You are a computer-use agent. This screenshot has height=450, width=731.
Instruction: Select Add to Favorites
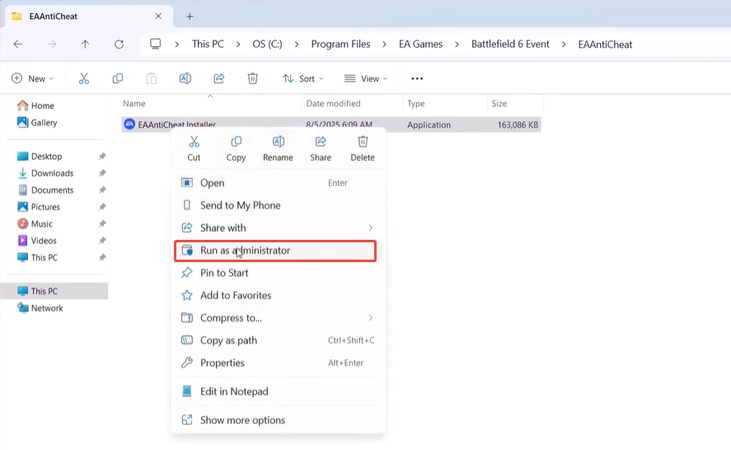(x=278, y=295)
